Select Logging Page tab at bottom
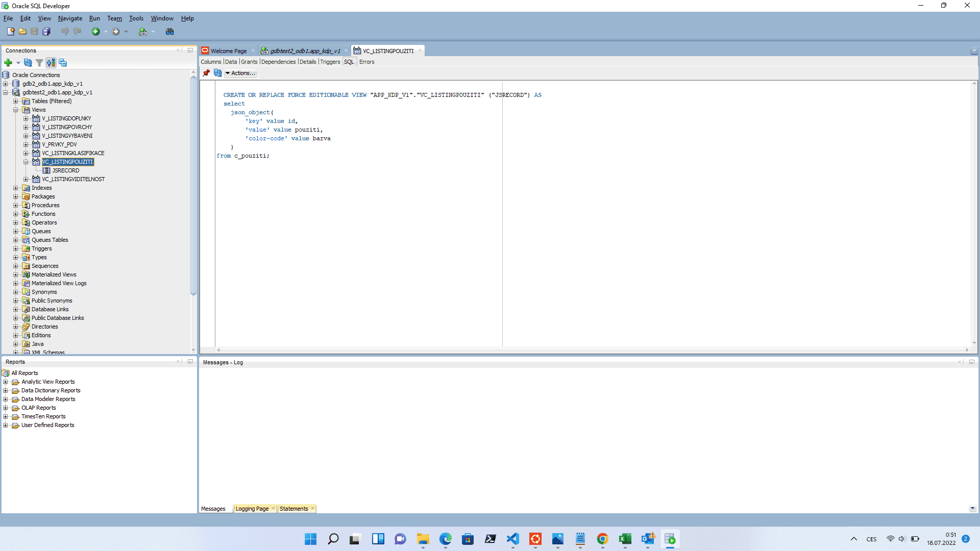 (252, 509)
